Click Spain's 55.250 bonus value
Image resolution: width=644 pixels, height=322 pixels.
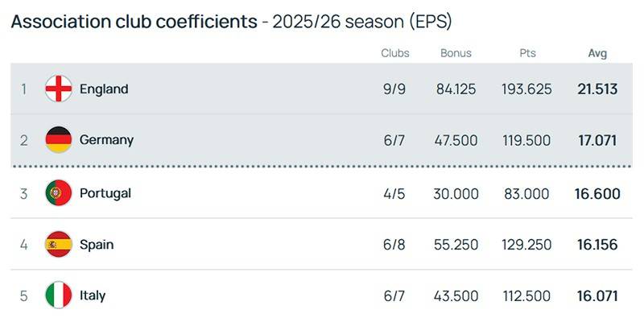point(456,244)
